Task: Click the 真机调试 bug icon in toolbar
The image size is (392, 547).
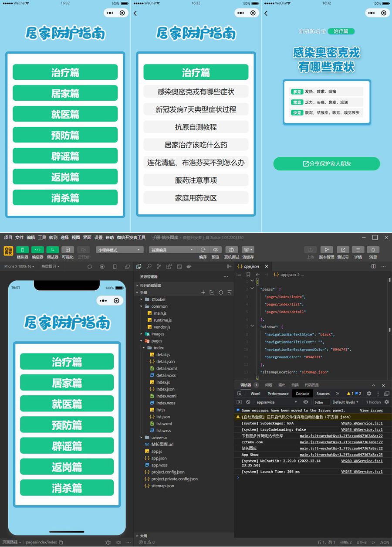Action: pyautogui.click(x=231, y=250)
